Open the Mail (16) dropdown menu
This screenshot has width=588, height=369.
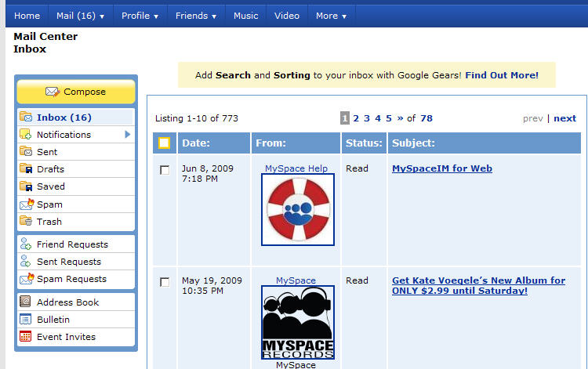(x=80, y=16)
